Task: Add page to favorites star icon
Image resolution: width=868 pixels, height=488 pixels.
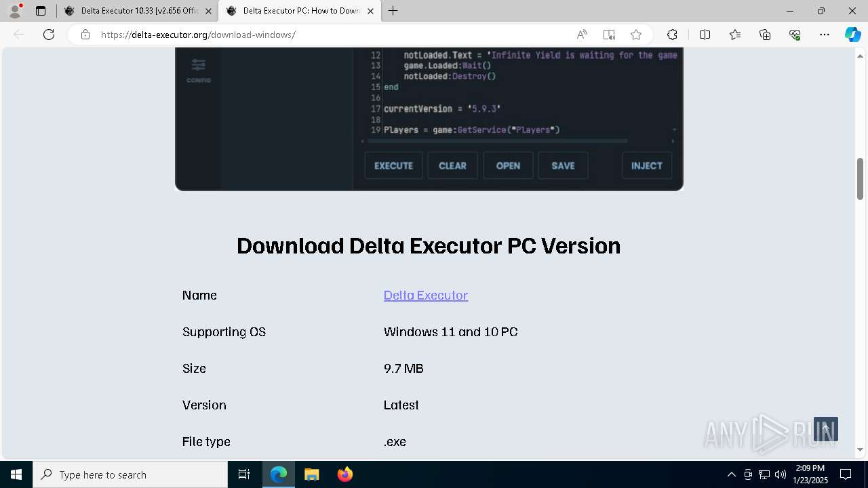Action: (x=636, y=35)
